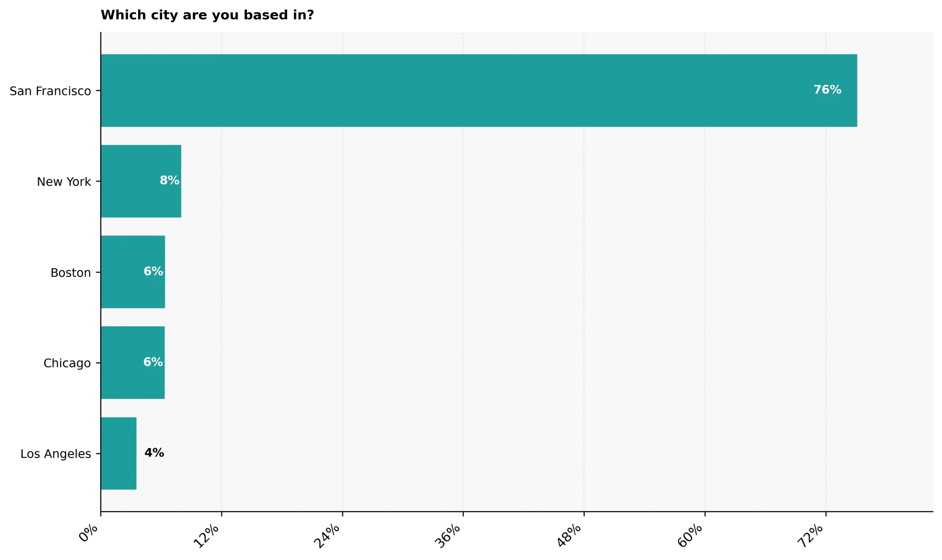Select the 12% x-axis tick label
Image resolution: width=942 pixels, height=560 pixels.
click(206, 536)
